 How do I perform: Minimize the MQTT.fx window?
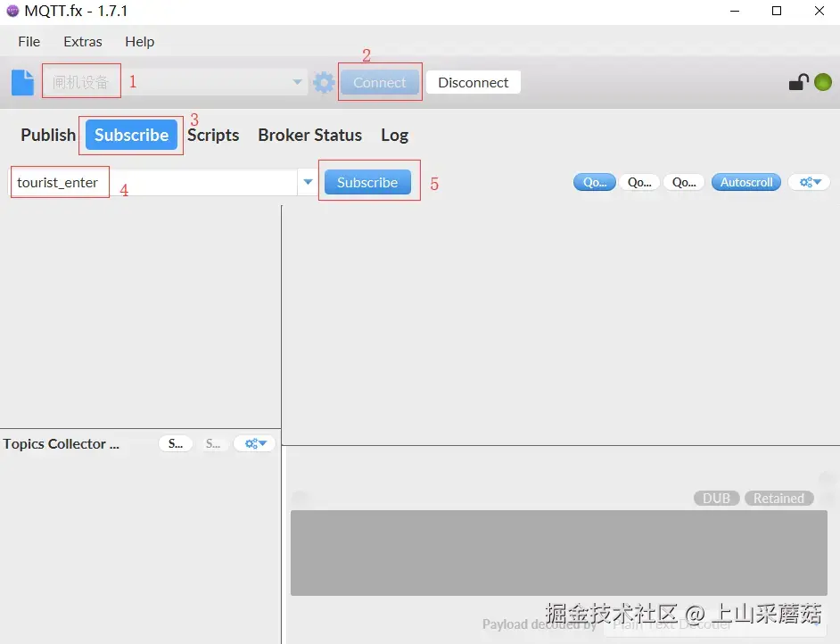click(735, 11)
